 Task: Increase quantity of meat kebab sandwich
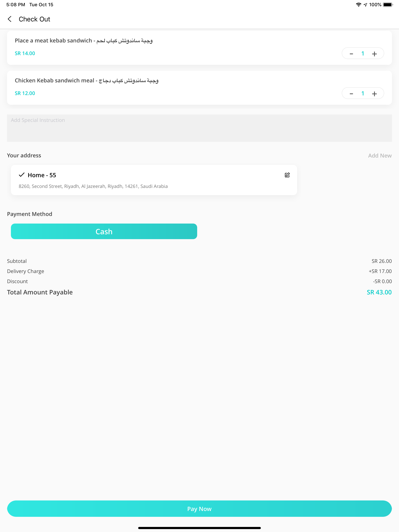pyautogui.click(x=374, y=54)
